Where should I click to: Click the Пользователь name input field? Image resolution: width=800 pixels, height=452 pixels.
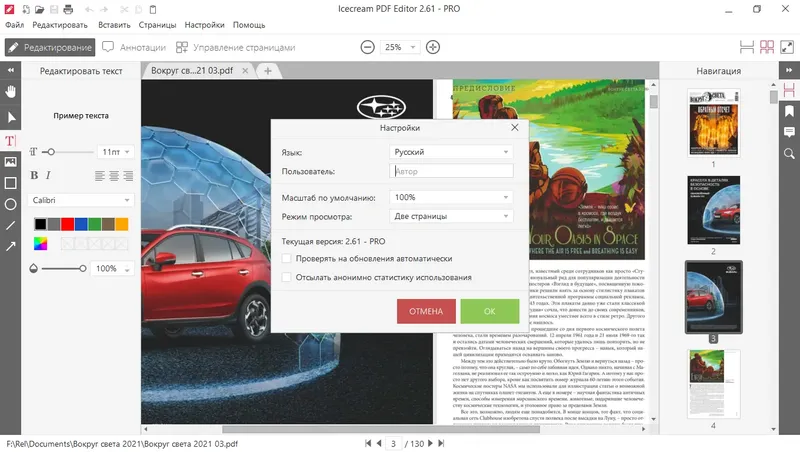point(451,171)
